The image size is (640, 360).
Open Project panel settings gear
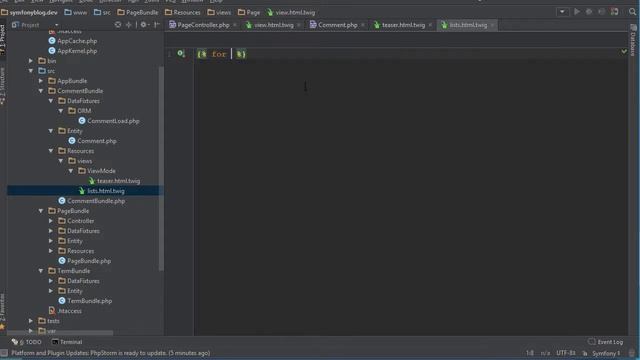(x=144, y=25)
